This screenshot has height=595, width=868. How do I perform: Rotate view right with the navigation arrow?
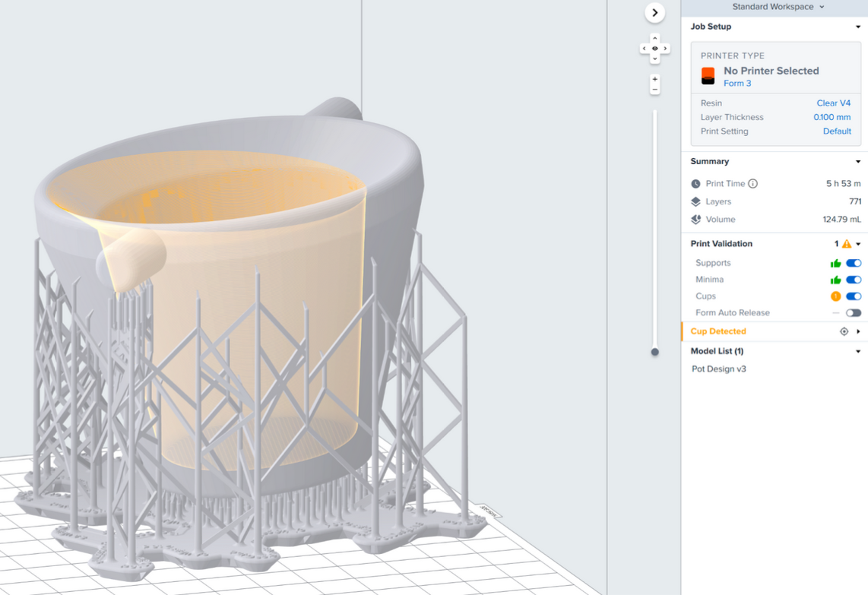click(665, 49)
